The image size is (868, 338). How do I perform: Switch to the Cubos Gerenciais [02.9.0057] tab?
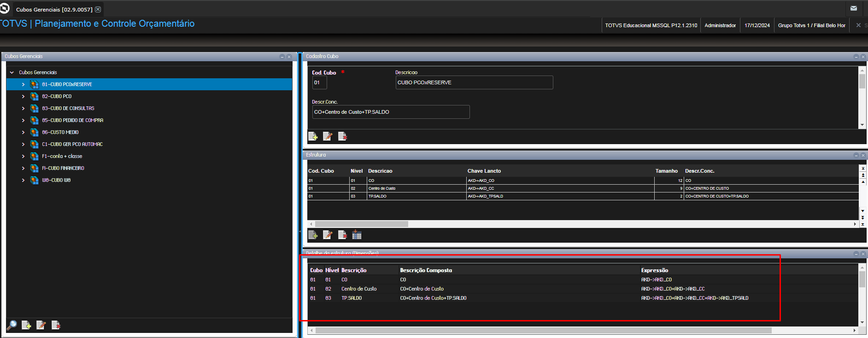[54, 9]
